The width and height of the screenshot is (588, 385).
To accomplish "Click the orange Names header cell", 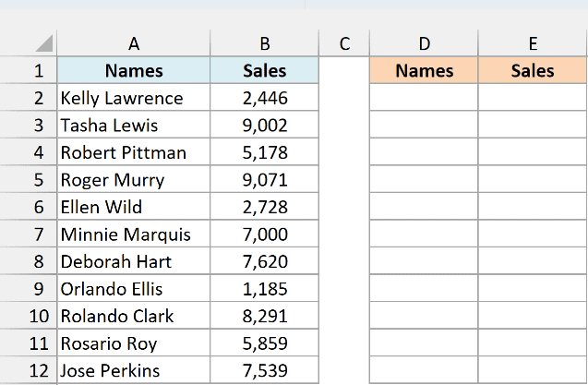I will (424, 70).
